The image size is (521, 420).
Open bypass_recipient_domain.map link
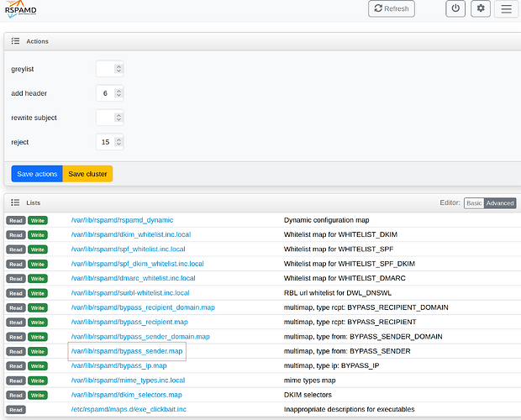(x=143, y=307)
